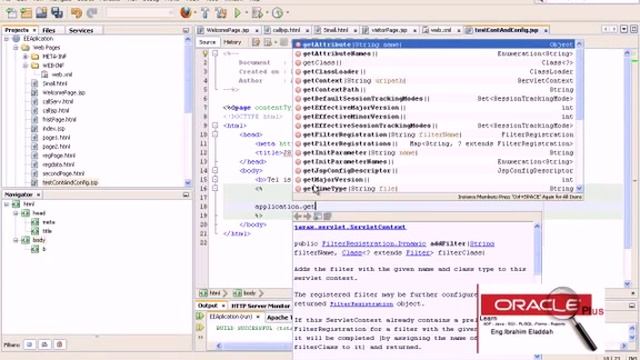The width and height of the screenshot is (640, 360).
Task: Toggle code fold at body tag line 14
Action: (x=215, y=170)
